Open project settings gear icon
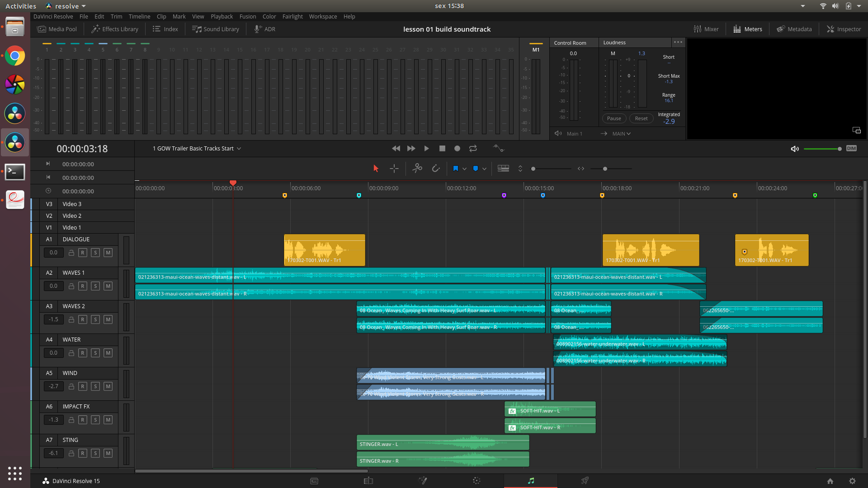 pyautogui.click(x=852, y=481)
